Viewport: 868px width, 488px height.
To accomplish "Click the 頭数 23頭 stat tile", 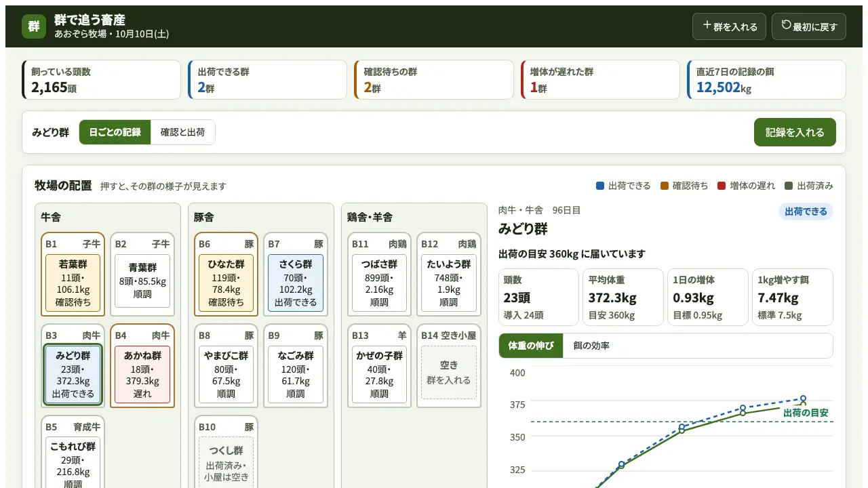I will [x=538, y=298].
